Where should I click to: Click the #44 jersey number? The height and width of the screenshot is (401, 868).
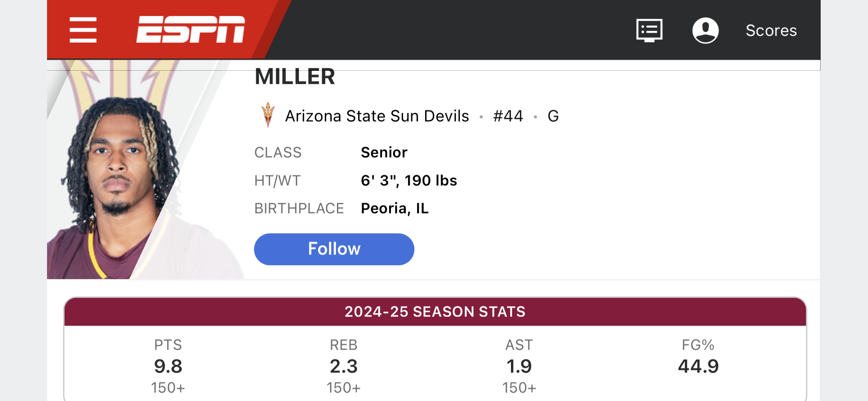[x=508, y=116]
